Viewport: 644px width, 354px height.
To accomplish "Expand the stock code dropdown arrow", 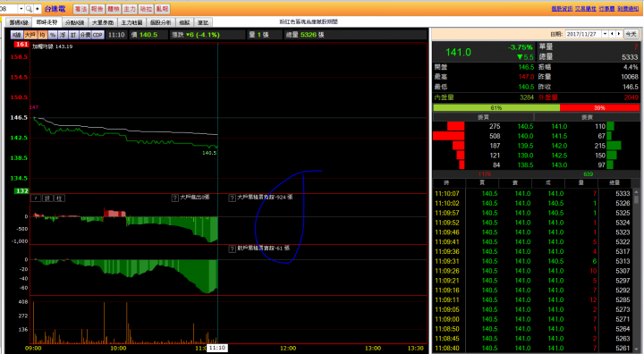I will pos(21,9).
